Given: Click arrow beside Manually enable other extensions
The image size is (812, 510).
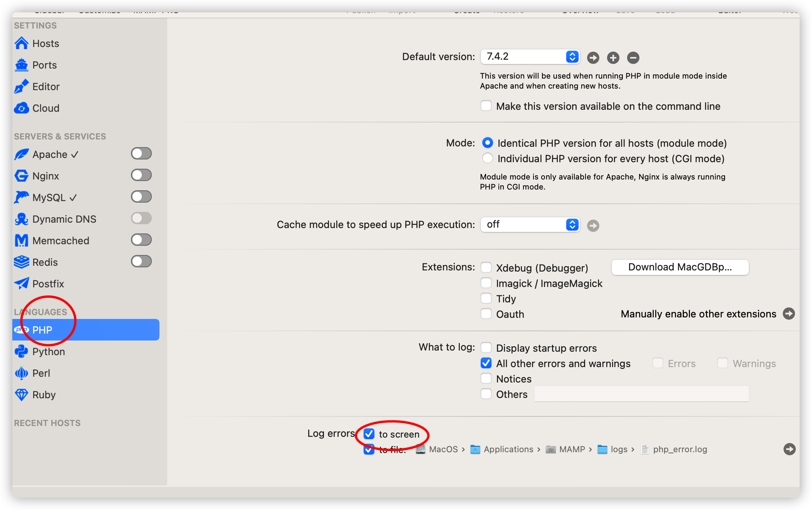Looking at the screenshot, I should click(789, 314).
